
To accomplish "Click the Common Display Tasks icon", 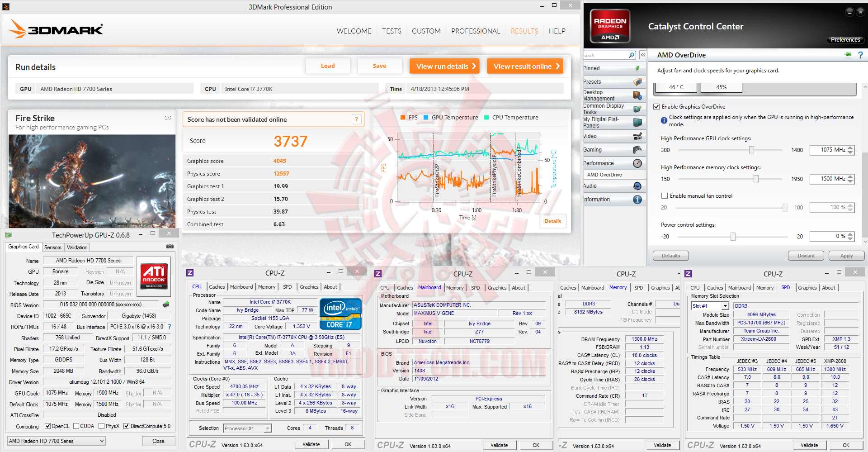I will click(x=637, y=109).
